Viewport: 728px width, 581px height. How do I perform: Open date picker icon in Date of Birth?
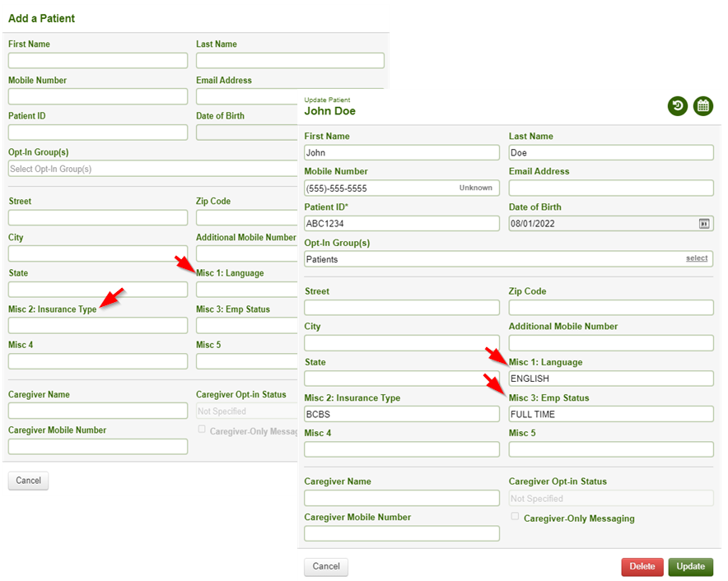click(704, 224)
